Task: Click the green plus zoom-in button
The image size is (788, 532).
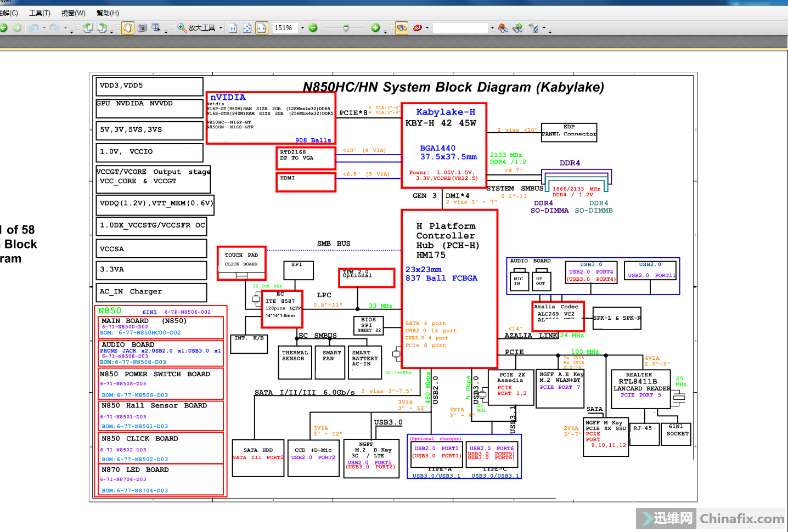Action: click(x=375, y=27)
